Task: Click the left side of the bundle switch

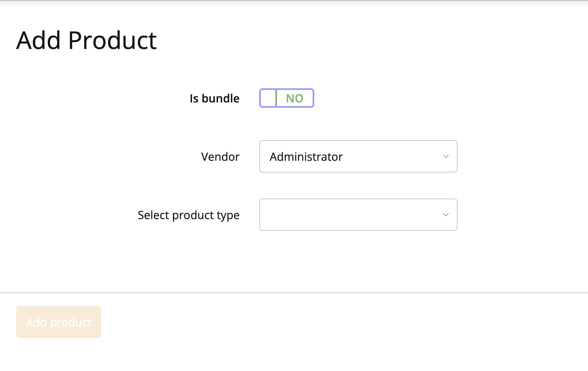Action: pos(268,98)
